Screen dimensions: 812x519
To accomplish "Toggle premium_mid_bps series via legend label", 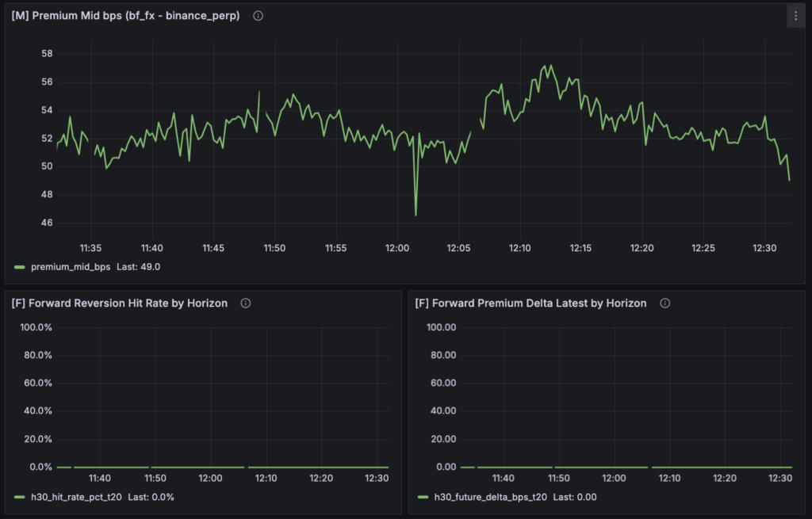I will point(71,267).
